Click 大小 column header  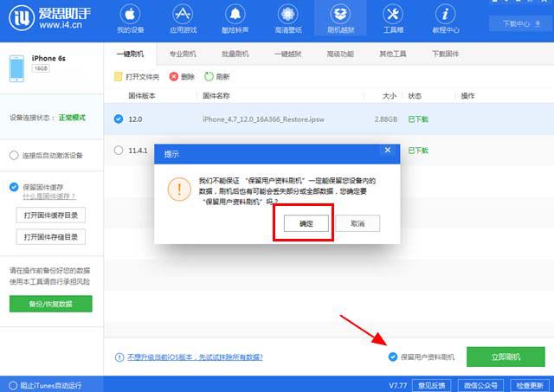390,96
